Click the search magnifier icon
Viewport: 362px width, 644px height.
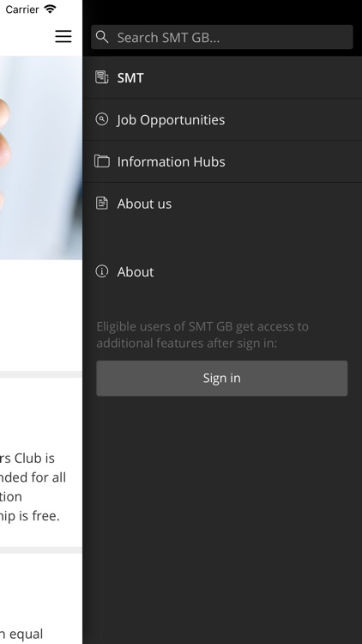click(x=102, y=37)
